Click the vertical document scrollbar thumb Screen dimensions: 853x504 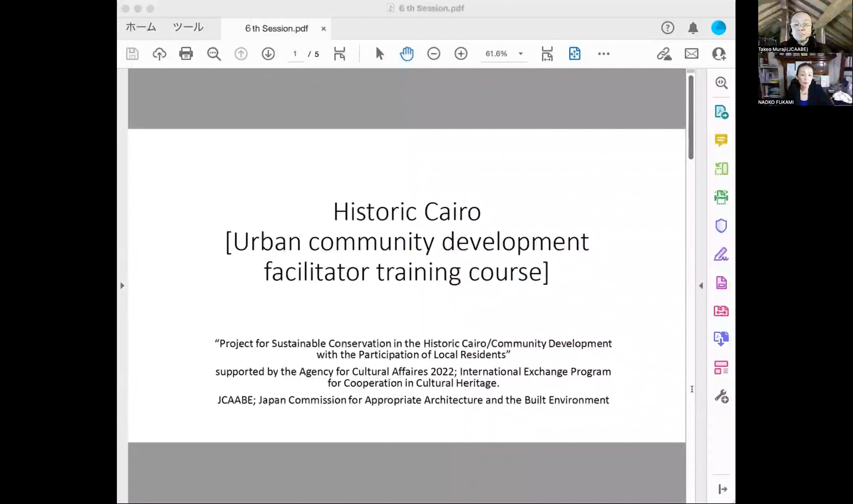pos(691,117)
